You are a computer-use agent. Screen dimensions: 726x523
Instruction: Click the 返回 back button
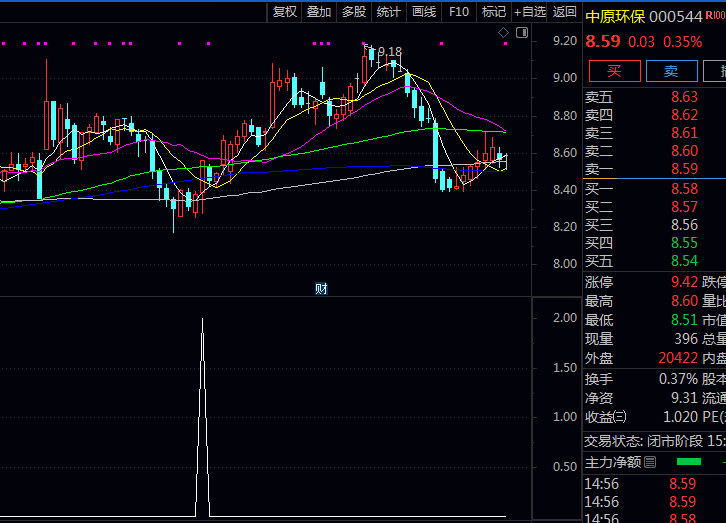pyautogui.click(x=565, y=12)
